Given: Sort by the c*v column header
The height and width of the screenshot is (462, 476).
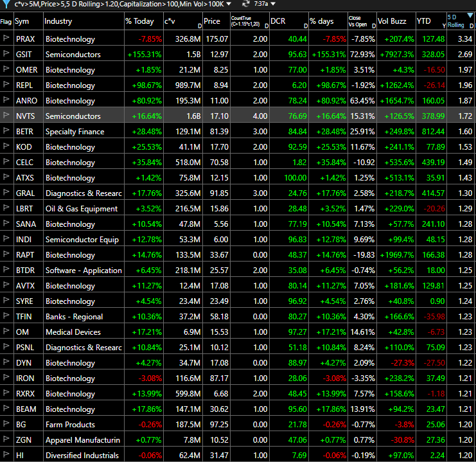Looking at the screenshot, I should pos(183,21).
